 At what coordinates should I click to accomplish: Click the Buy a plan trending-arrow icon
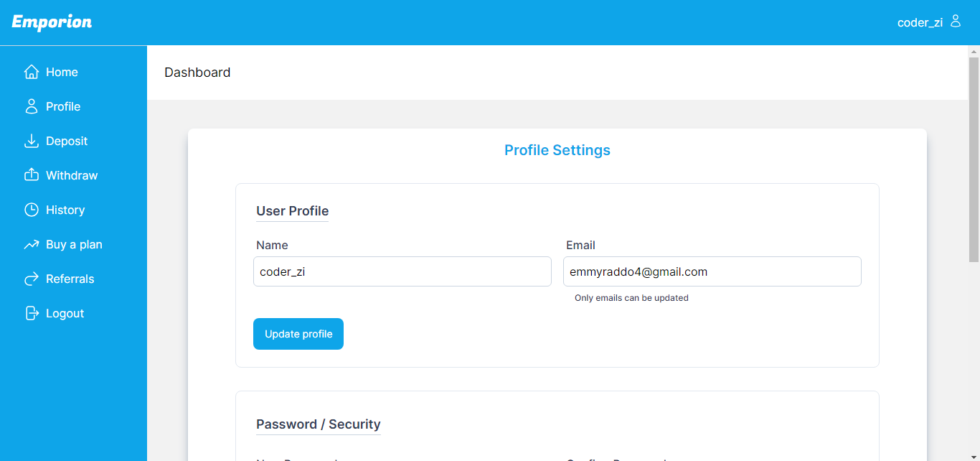(31, 244)
